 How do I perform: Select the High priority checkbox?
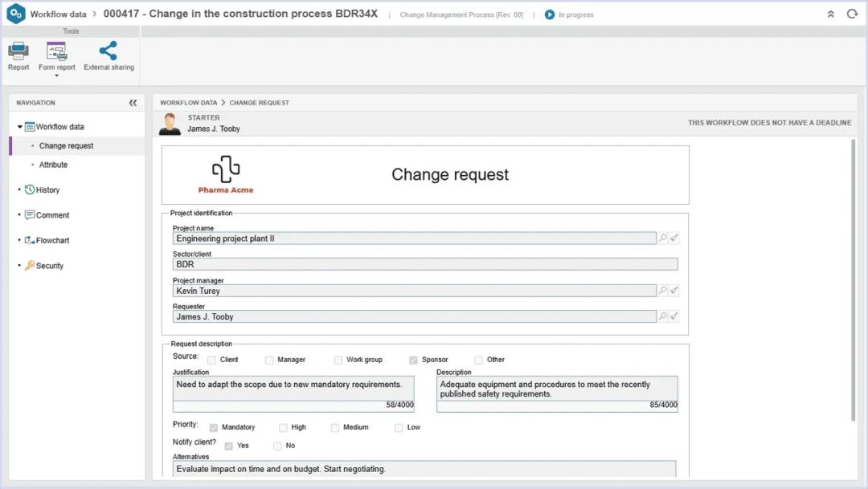click(x=283, y=427)
